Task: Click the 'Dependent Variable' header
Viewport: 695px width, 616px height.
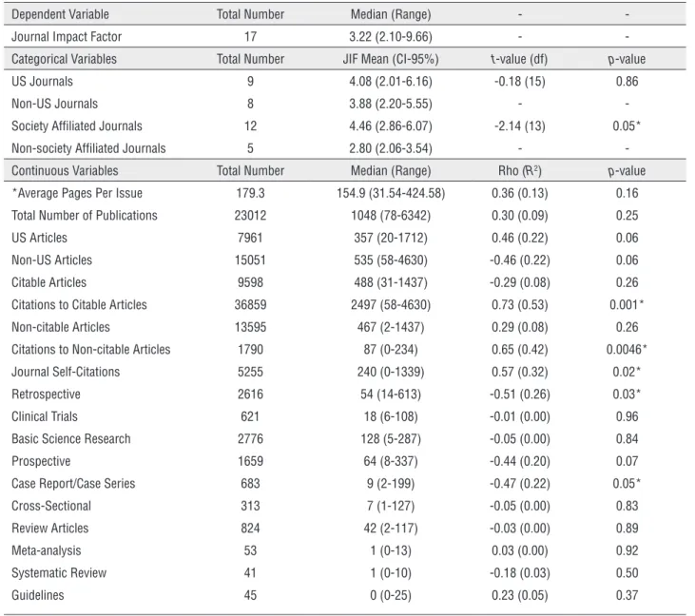Action: pos(60,14)
